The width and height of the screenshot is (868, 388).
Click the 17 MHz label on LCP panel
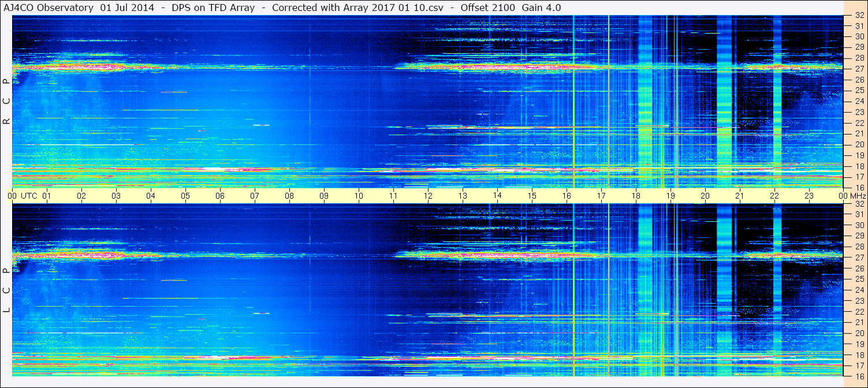[859, 365]
